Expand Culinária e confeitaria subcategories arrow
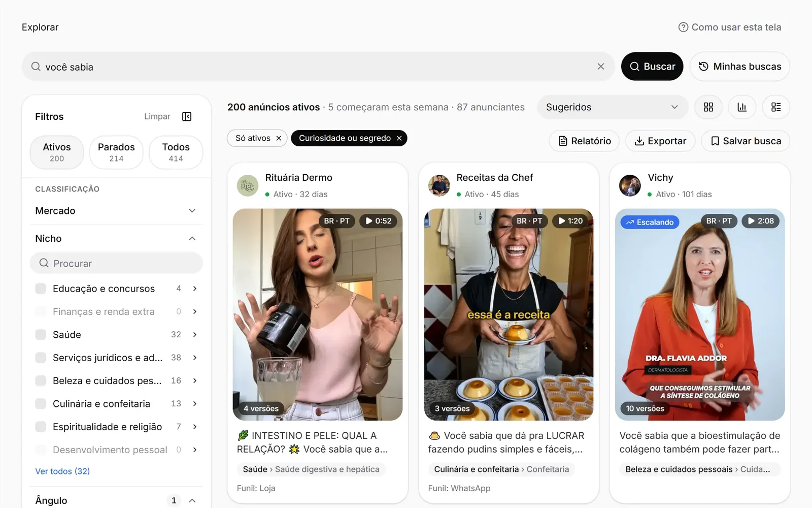 pyautogui.click(x=195, y=404)
